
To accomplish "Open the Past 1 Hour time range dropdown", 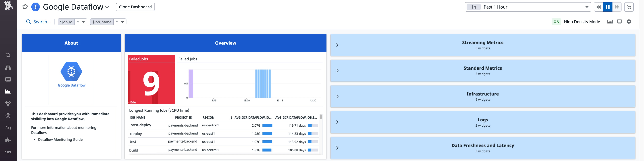I will (x=587, y=7).
